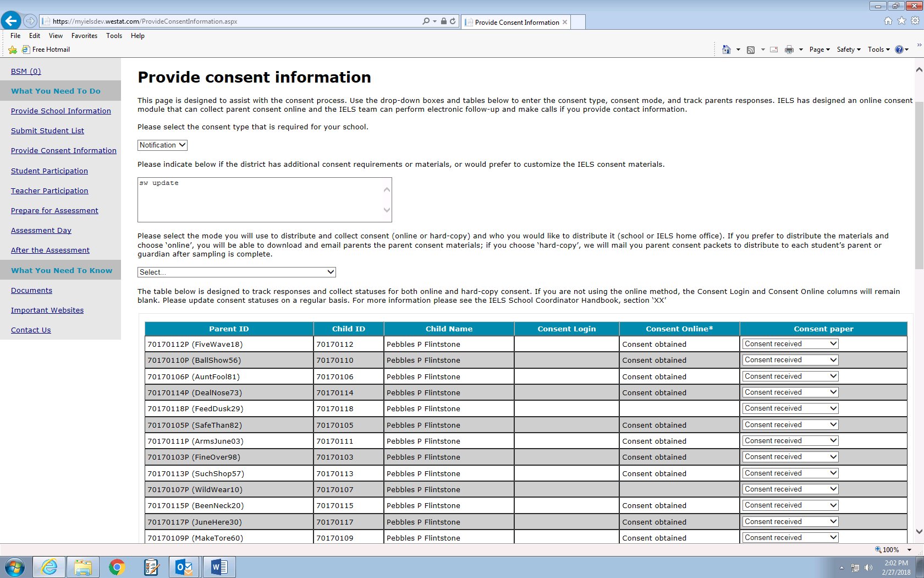Open the Contact Us link
The image size is (924, 578).
(x=31, y=330)
